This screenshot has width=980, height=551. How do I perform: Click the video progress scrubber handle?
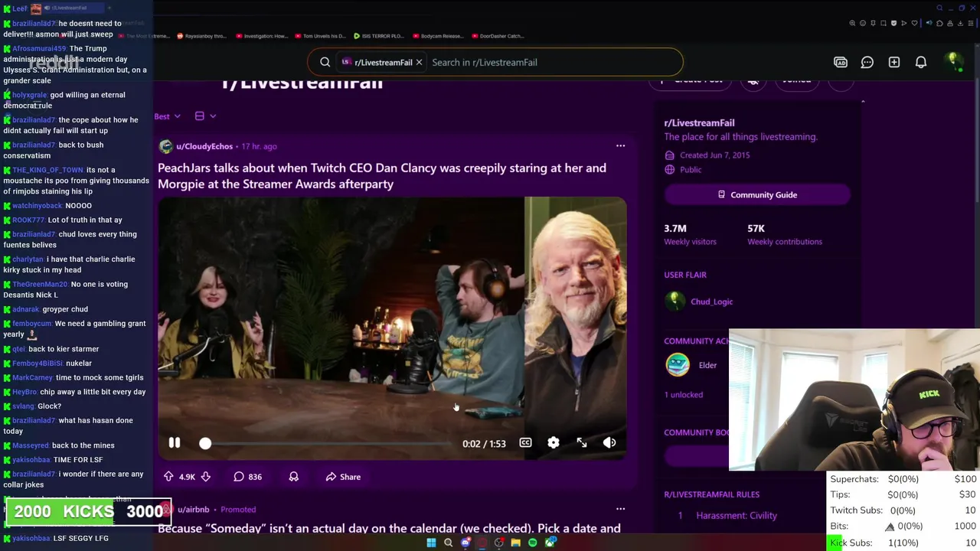[205, 443]
